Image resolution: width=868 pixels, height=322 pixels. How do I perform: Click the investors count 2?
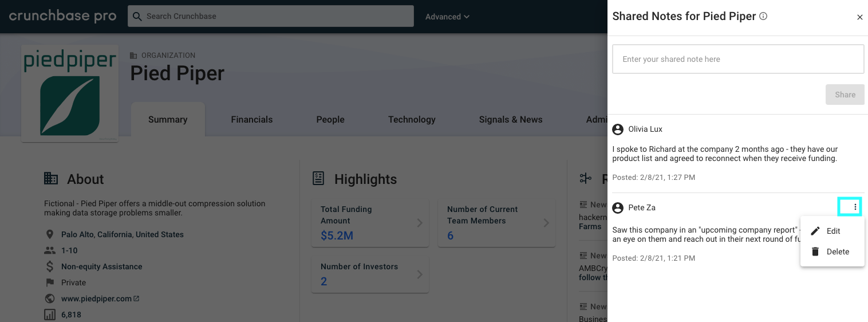point(323,281)
